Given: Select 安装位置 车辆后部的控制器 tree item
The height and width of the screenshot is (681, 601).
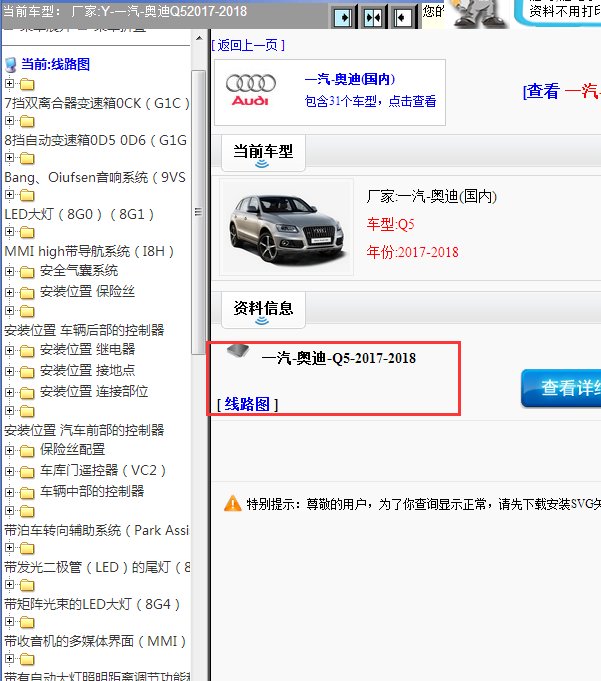Looking at the screenshot, I should pos(84,330).
